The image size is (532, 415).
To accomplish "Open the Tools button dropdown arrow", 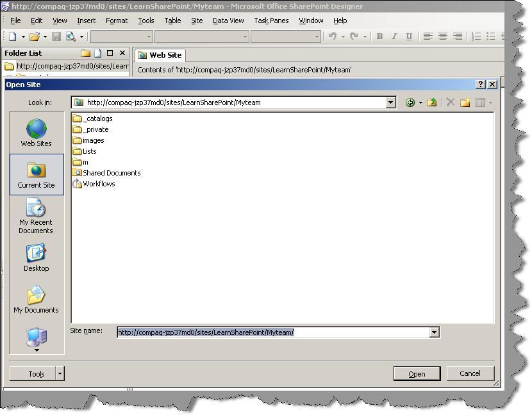I will tap(60, 373).
